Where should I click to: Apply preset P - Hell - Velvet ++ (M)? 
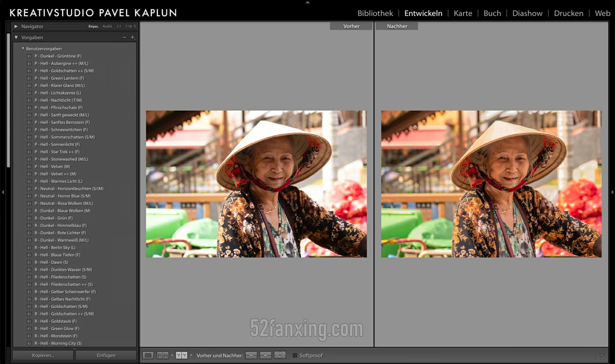pyautogui.click(x=55, y=174)
